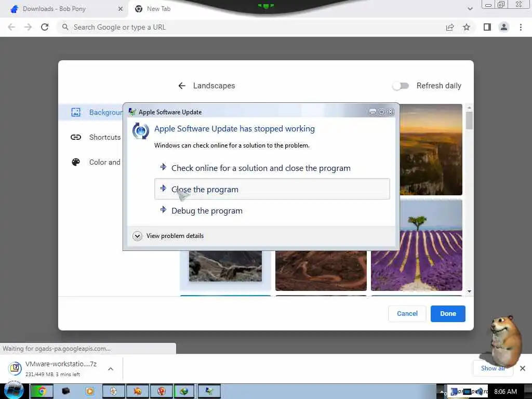
Task: Click the taskbar clock showing 8:06 AM
Action: tap(505, 392)
